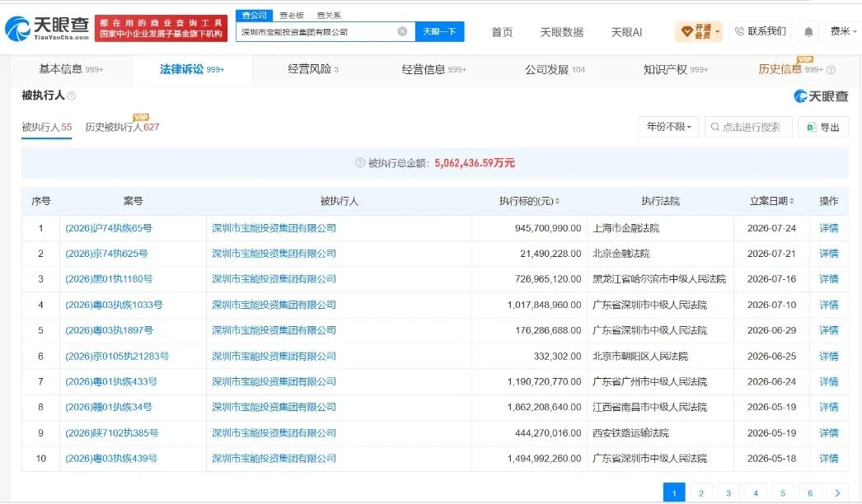Click 详情 for the 西安铁路运输法院 row
This screenshot has width=862, height=504.
point(828,433)
